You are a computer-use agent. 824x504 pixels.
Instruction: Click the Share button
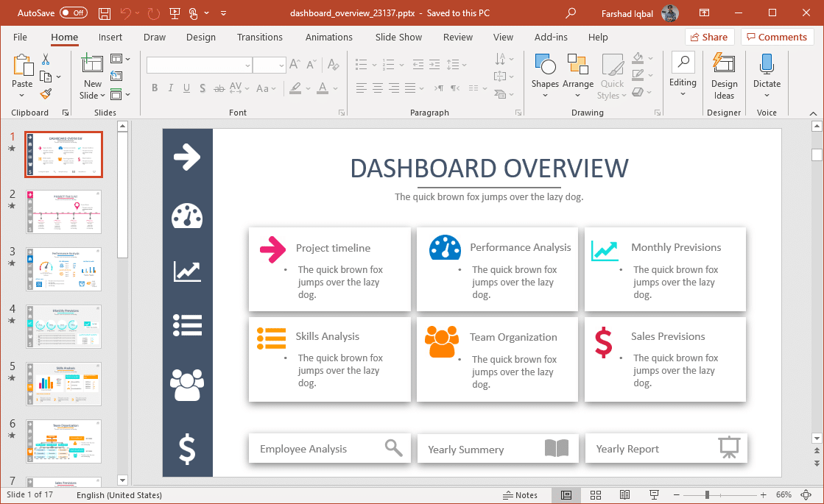tap(709, 38)
